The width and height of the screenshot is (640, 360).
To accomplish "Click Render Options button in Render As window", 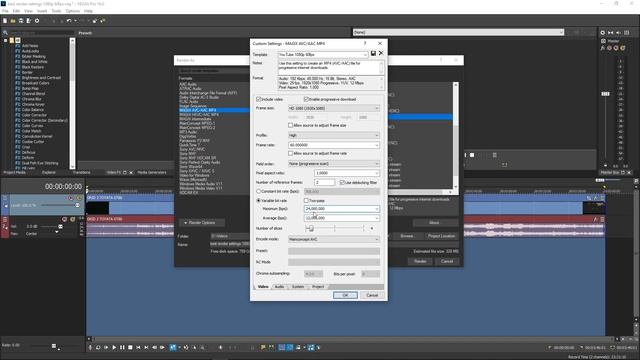I will coord(202,223).
